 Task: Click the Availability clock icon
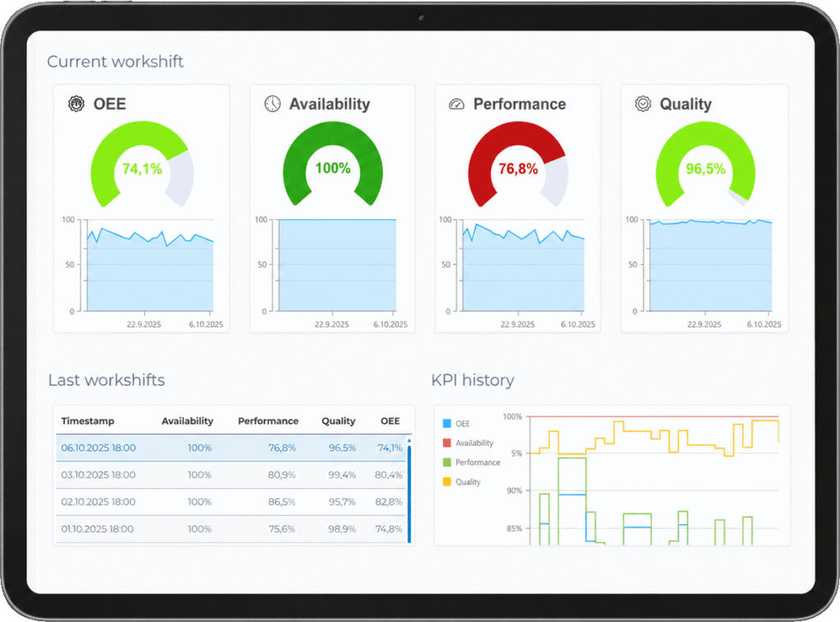point(272,103)
